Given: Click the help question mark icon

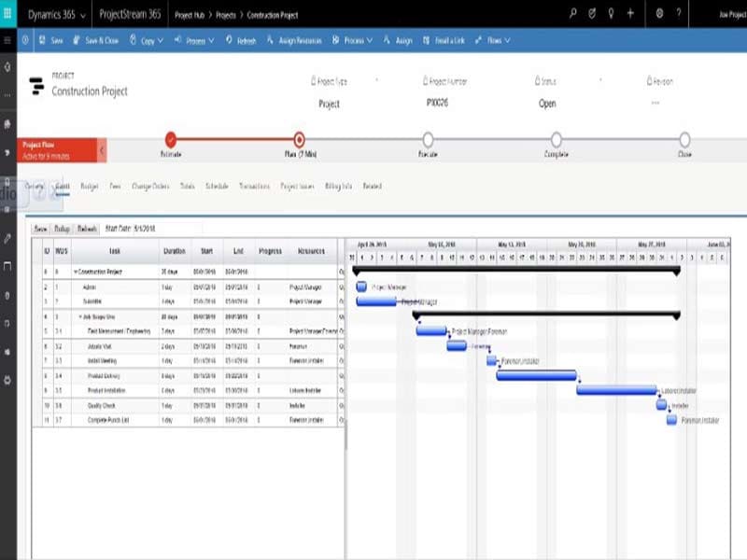Looking at the screenshot, I should (679, 14).
